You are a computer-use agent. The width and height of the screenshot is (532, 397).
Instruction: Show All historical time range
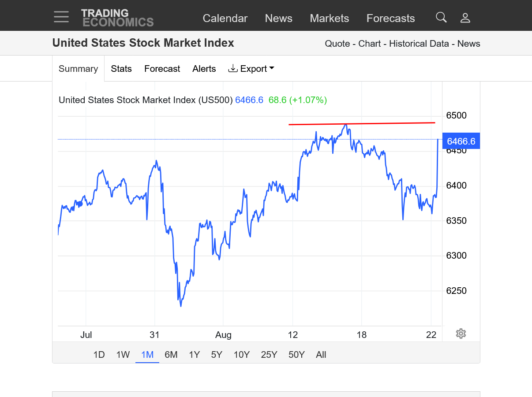click(x=321, y=355)
